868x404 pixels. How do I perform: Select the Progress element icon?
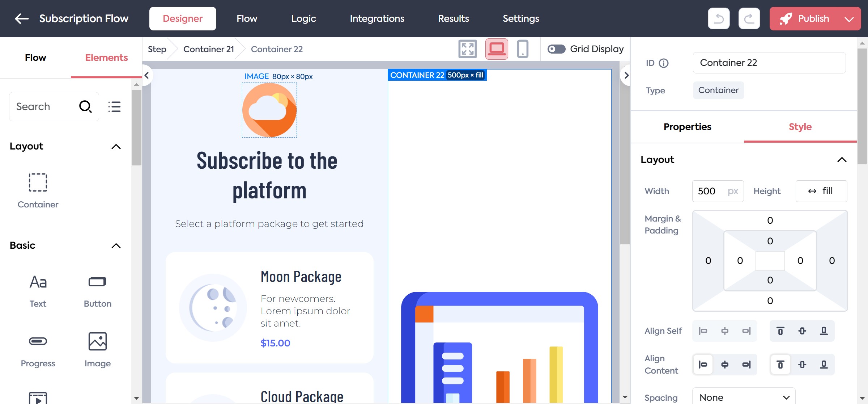[x=38, y=341]
